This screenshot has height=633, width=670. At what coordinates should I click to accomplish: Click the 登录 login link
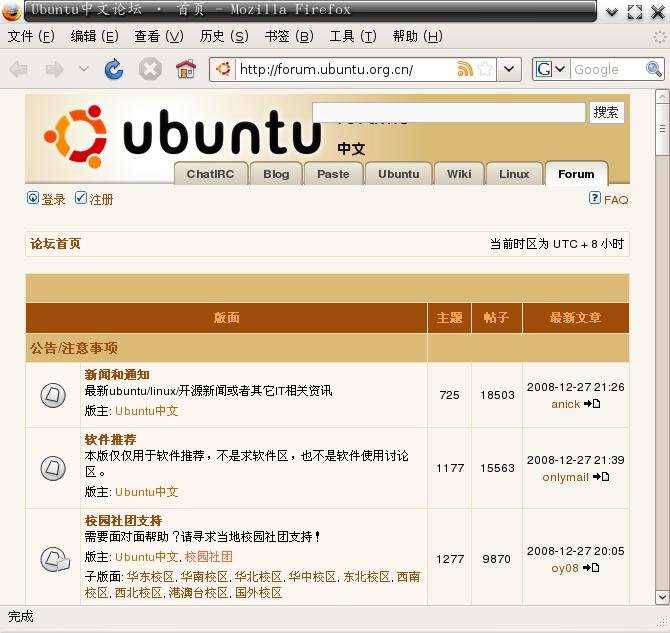point(53,200)
